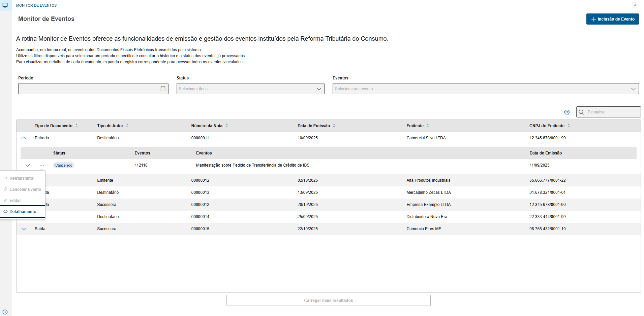
Task: Click Manifestação sobre Pedido de Transferência text
Action: tap(253, 165)
